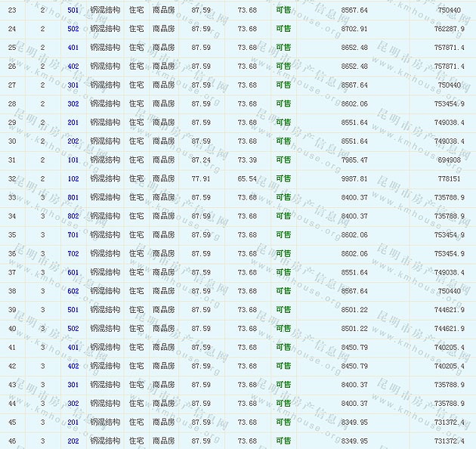Select room 701 link in row 35
Screen dimensions: 476x449
(x=73, y=235)
